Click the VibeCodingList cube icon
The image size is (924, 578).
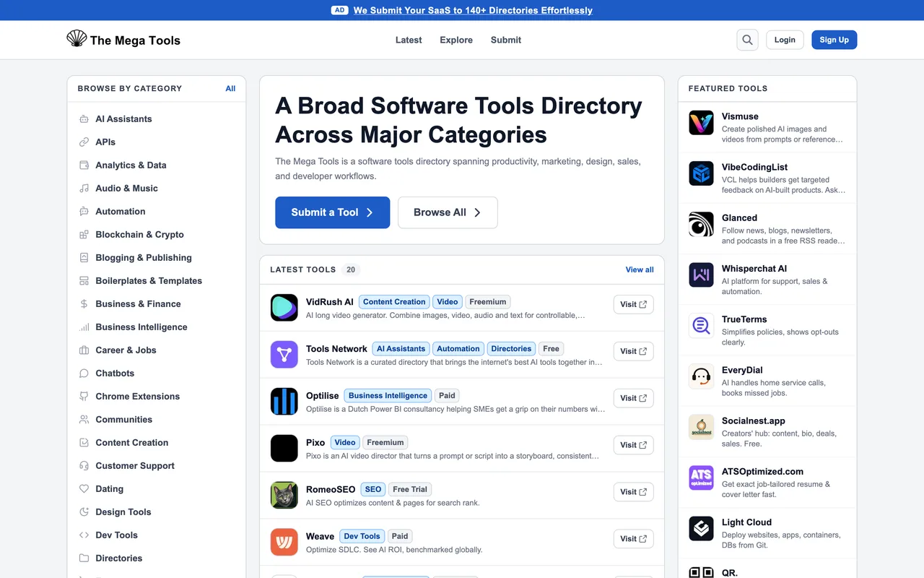point(701,173)
